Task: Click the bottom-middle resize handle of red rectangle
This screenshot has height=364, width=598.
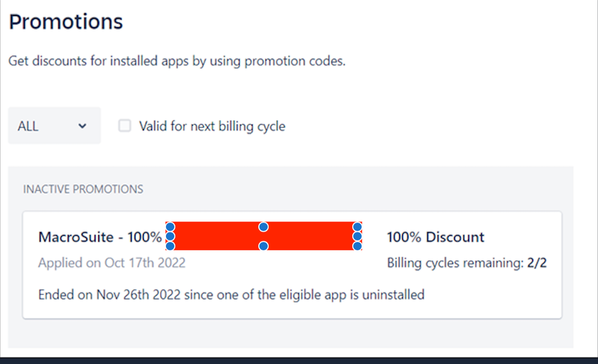Action: click(263, 245)
